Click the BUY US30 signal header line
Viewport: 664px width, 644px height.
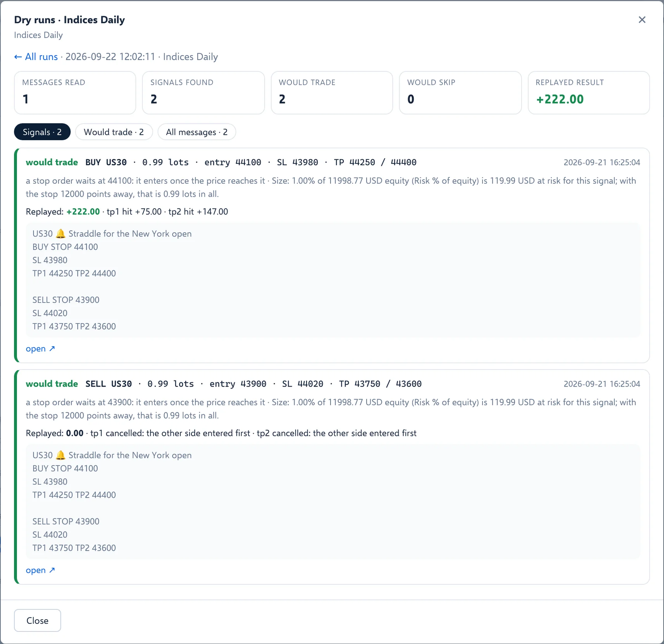click(251, 162)
